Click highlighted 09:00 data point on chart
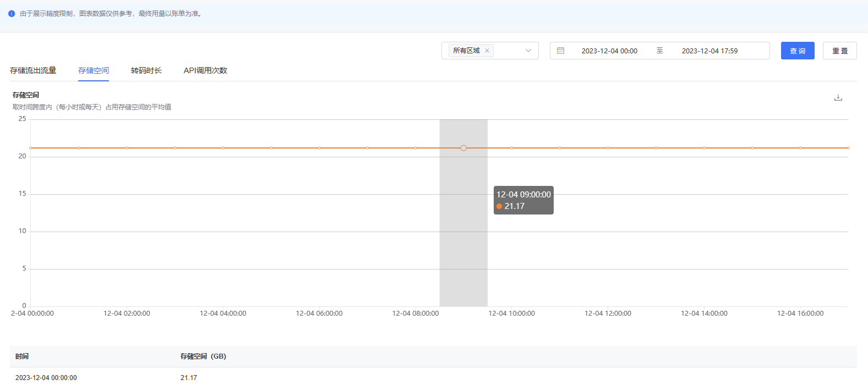Image resolution: width=868 pixels, height=385 pixels. point(463,148)
